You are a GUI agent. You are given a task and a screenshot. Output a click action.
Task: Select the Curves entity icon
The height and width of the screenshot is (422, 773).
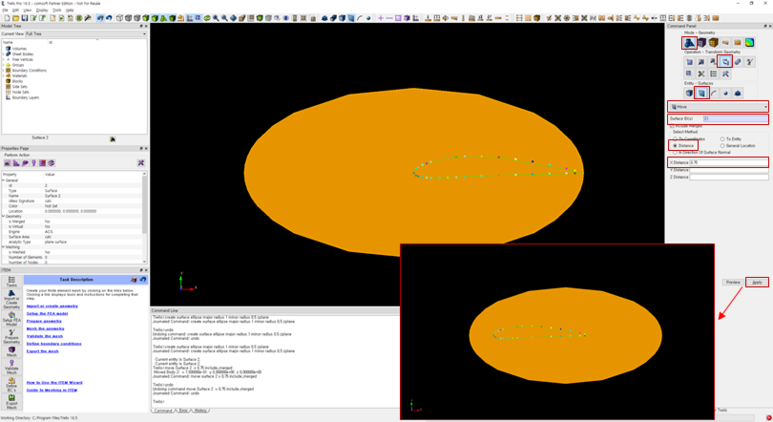[713, 93]
